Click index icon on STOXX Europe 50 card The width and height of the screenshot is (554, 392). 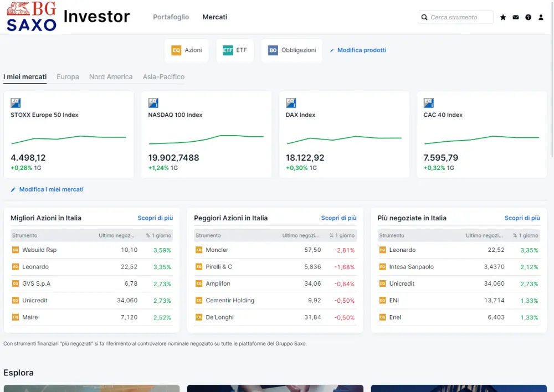click(x=16, y=103)
